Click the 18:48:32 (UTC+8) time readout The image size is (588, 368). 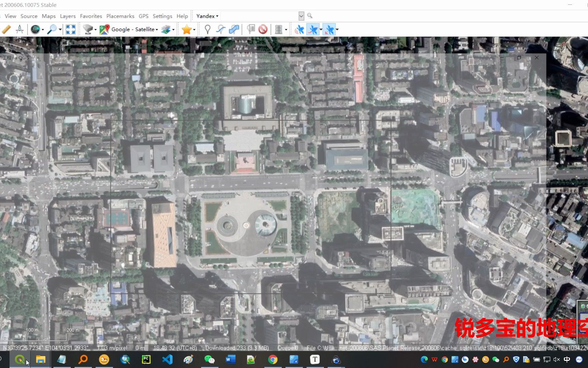point(175,348)
